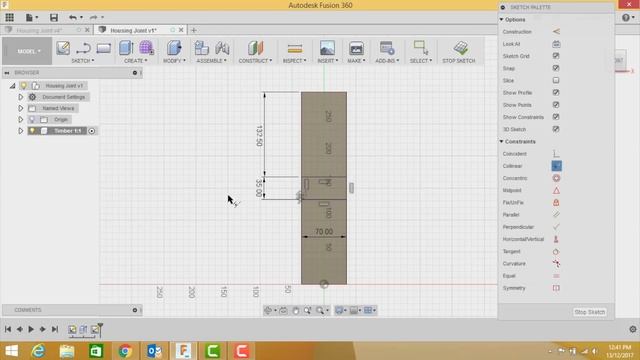Image resolution: width=640 pixels, height=360 pixels.
Task: Select the Construct plane icon
Action: (256, 48)
